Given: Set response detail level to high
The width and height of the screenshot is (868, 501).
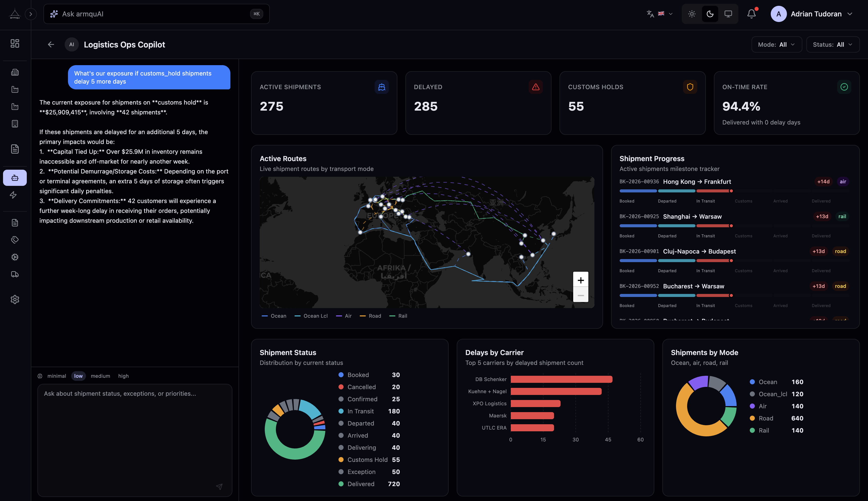Looking at the screenshot, I should tap(124, 376).
